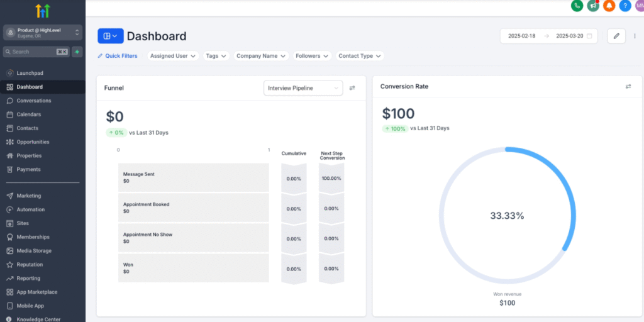Open the user profile avatar
Viewport: 644px width, 322px height.
(x=640, y=5)
